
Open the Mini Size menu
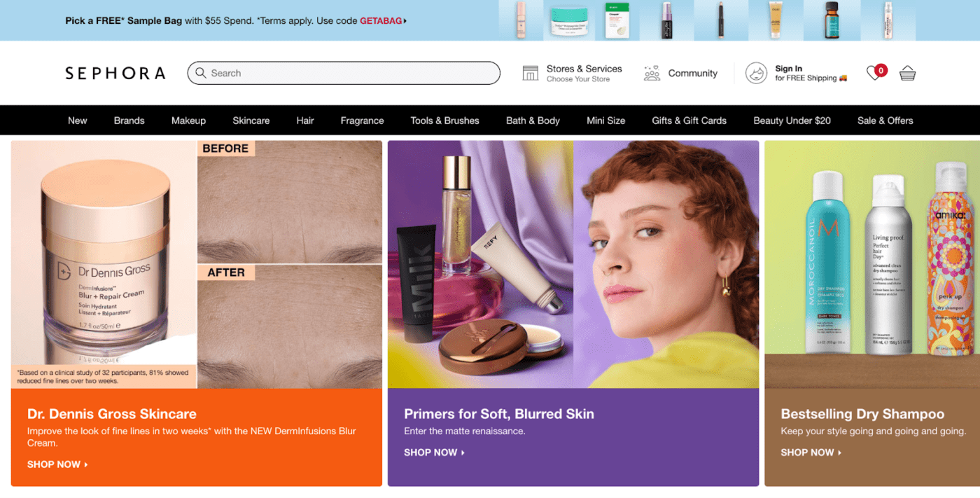[x=606, y=120]
